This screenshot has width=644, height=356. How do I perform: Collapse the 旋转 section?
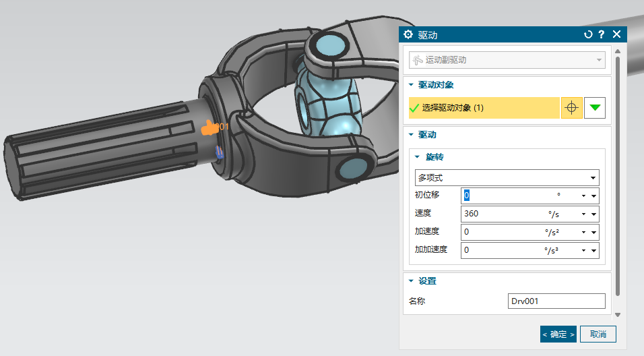pos(418,157)
